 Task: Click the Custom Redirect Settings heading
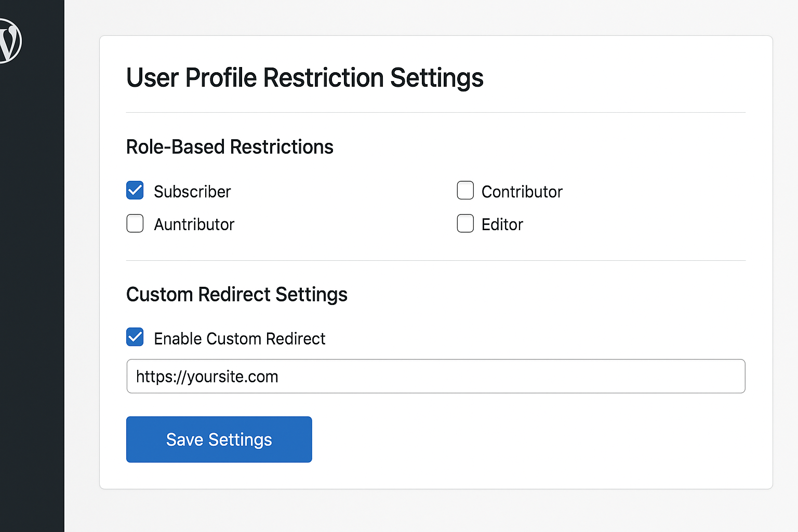pyautogui.click(x=236, y=295)
